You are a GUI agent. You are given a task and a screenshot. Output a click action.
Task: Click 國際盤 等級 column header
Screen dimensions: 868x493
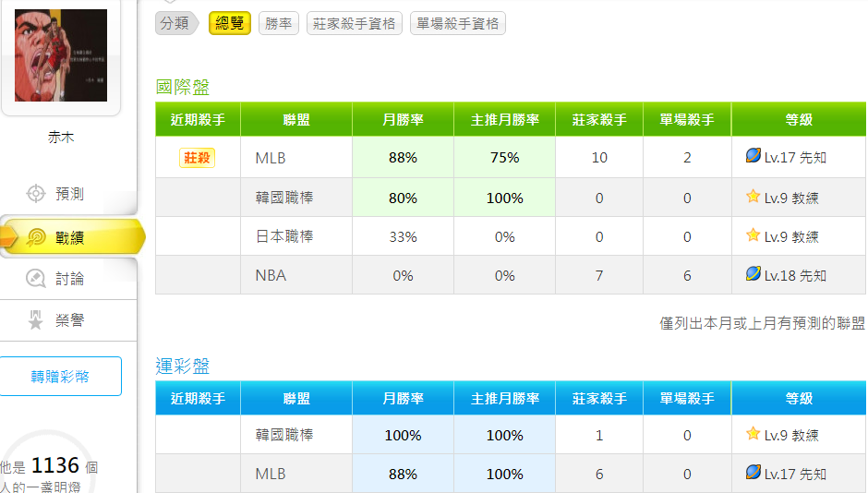coord(799,119)
